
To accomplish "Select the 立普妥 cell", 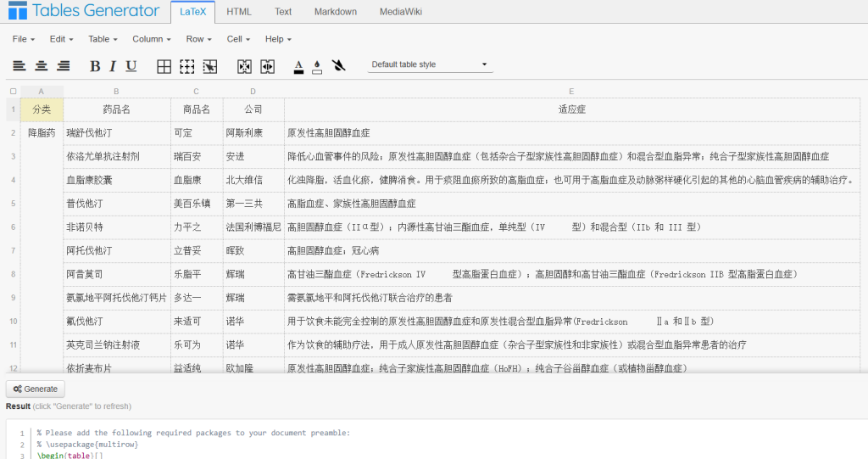I will pos(197,250).
